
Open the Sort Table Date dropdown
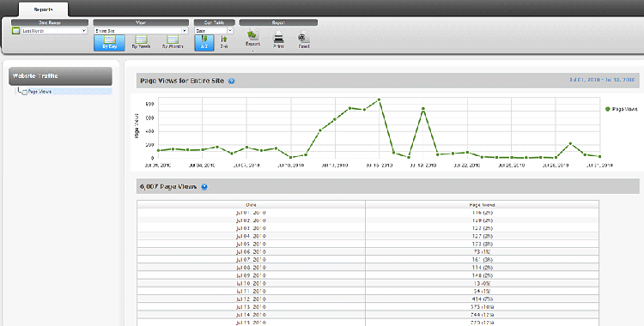214,31
